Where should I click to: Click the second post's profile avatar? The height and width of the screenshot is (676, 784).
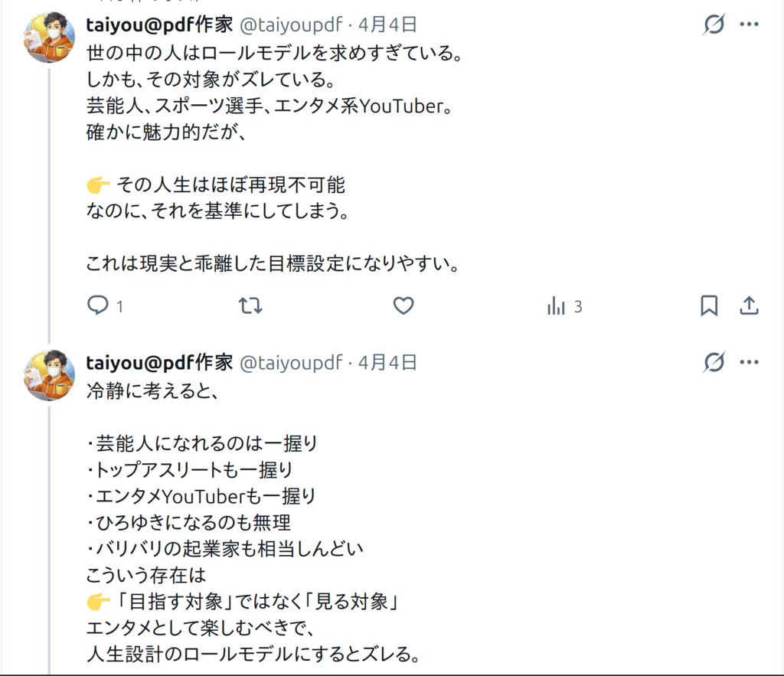pos(50,374)
